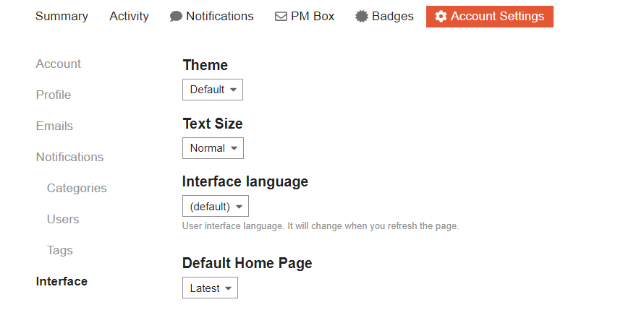
Task: Click the gear icon in Account Settings
Action: 441,17
